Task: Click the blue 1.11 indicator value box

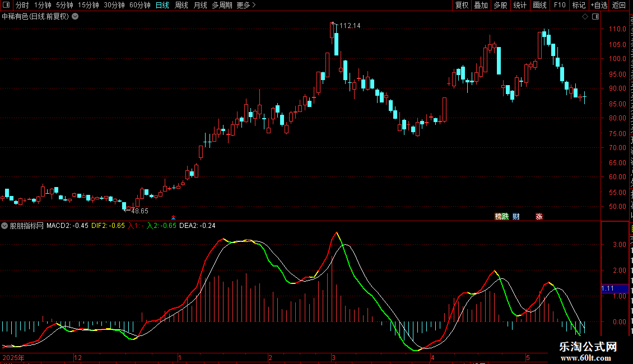Action: click(615, 288)
